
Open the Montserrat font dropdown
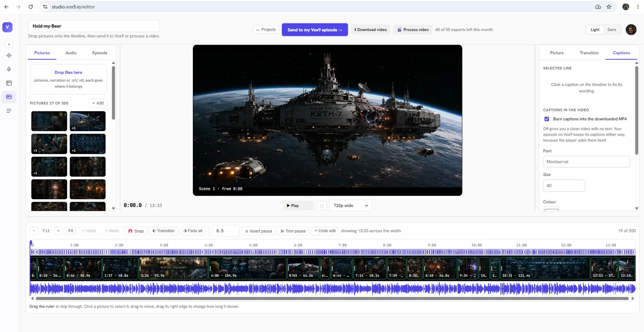[586, 162]
